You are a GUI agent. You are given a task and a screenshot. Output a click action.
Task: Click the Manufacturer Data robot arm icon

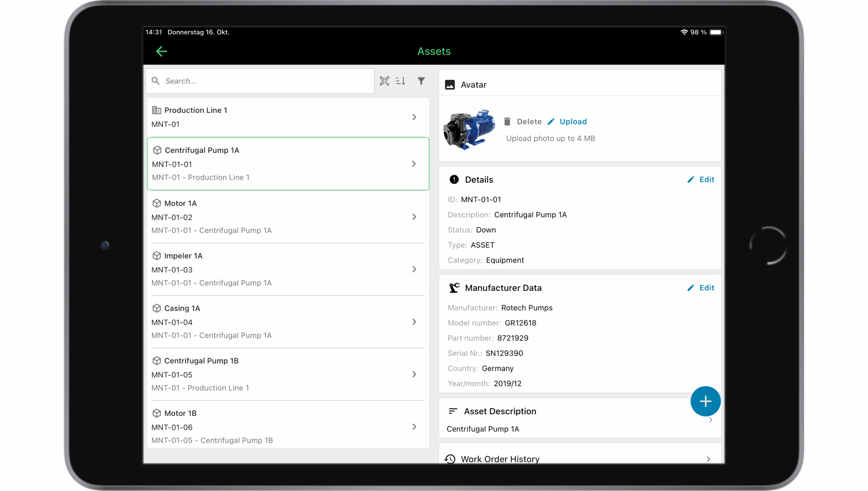(454, 288)
